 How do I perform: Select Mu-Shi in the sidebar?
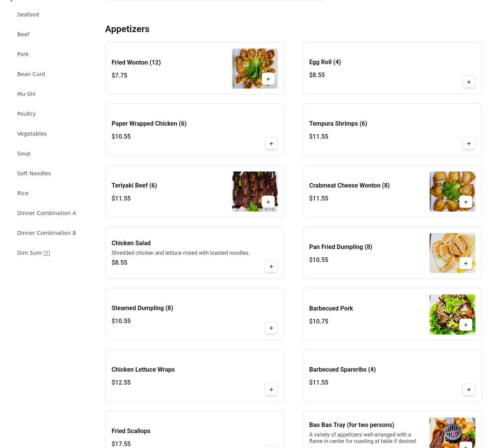(x=26, y=94)
